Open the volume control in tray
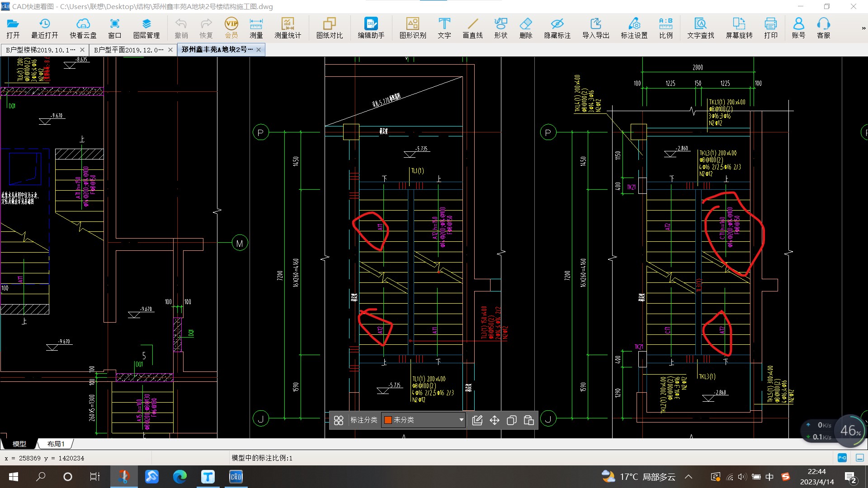The height and width of the screenshot is (488, 868). (x=742, y=477)
